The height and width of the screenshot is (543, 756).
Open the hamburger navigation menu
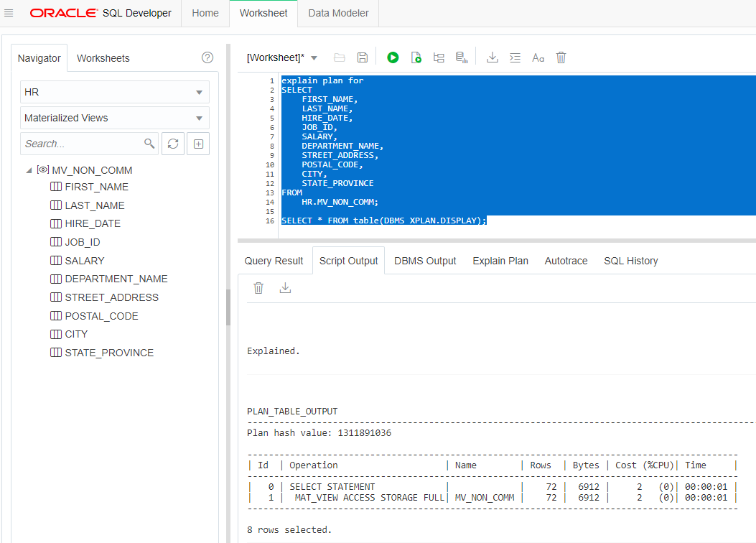click(9, 13)
